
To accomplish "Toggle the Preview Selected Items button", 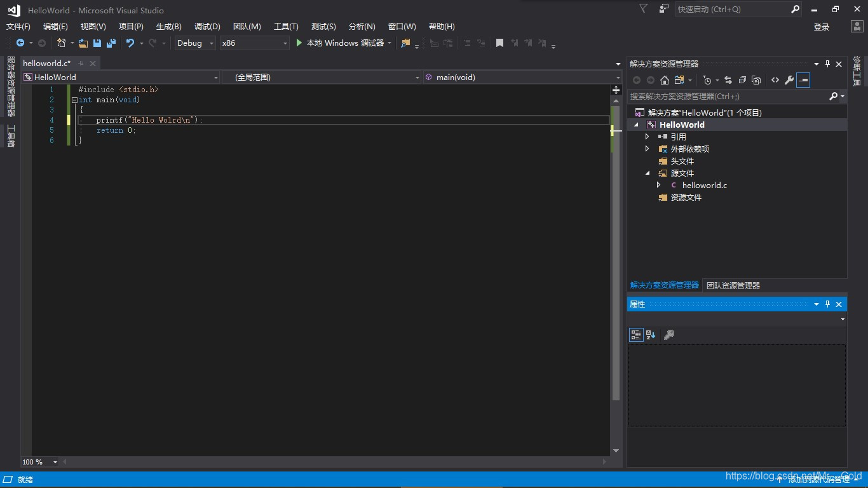I will click(x=803, y=80).
